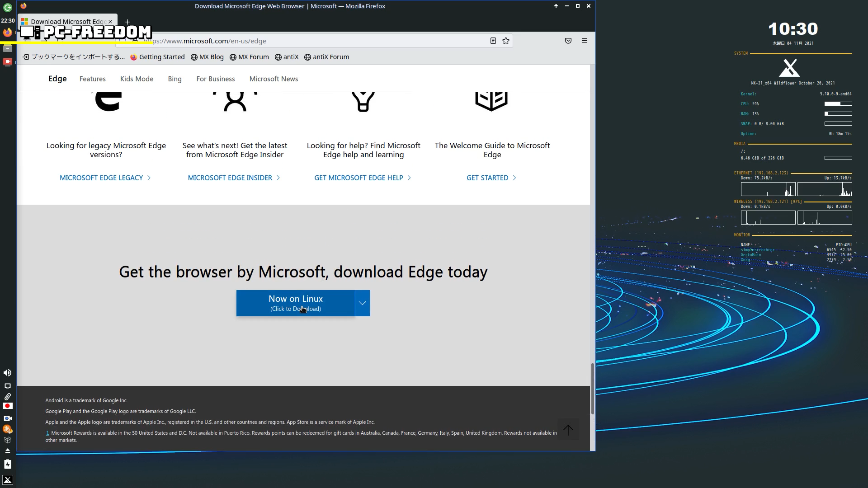Screen dimensions: 868x488
Task: Open a new tab with plus button
Action: click(127, 22)
